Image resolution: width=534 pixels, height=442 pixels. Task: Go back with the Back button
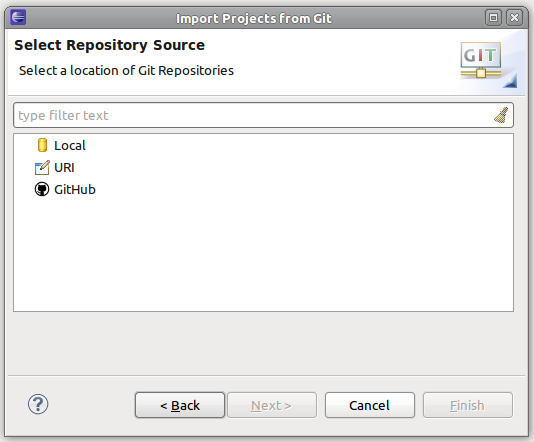click(x=180, y=405)
